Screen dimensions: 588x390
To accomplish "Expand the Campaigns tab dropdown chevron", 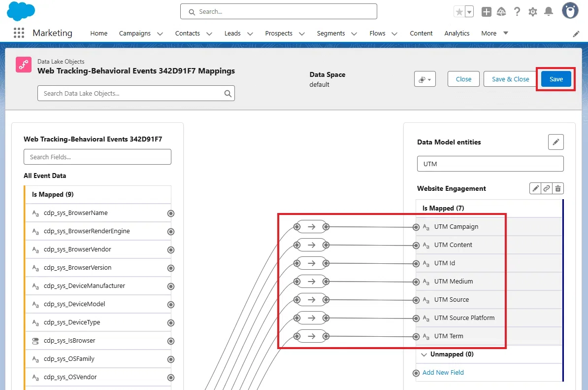I will (x=160, y=34).
